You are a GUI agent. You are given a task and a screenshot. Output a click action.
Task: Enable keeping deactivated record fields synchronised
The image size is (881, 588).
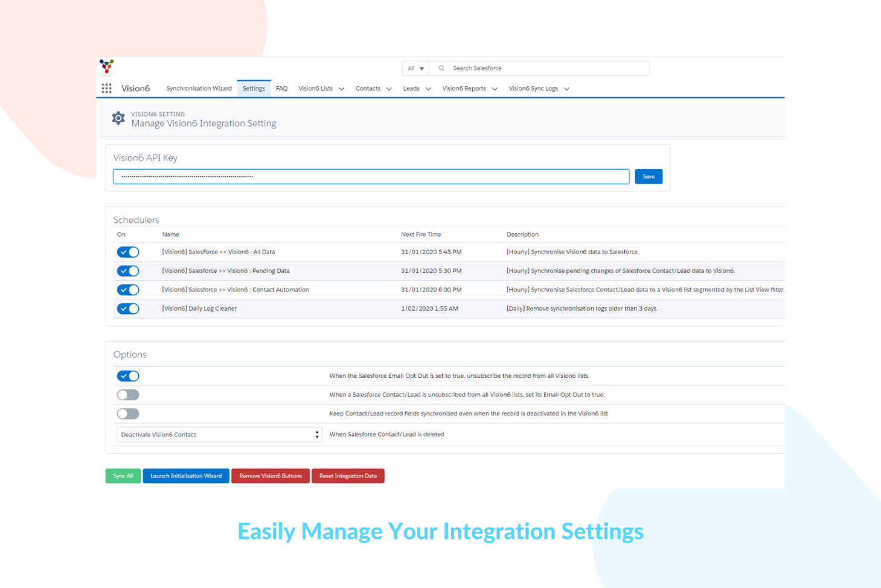coord(127,414)
